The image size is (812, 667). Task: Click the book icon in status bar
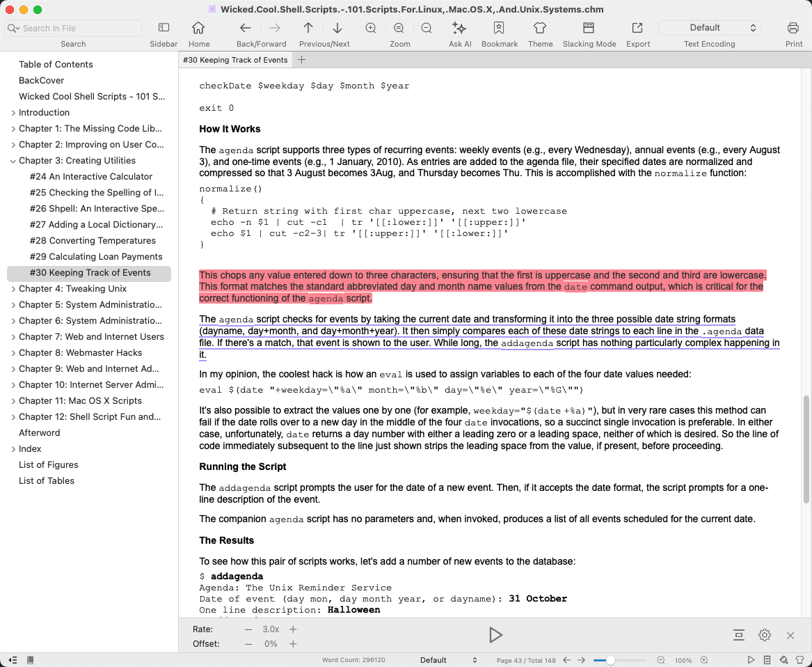click(31, 660)
